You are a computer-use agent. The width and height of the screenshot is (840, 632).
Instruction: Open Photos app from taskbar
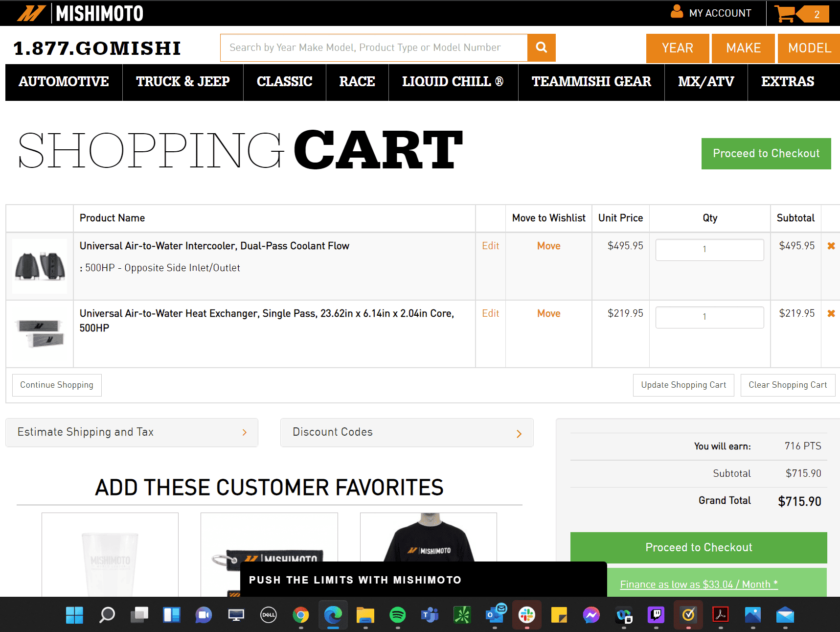click(753, 615)
